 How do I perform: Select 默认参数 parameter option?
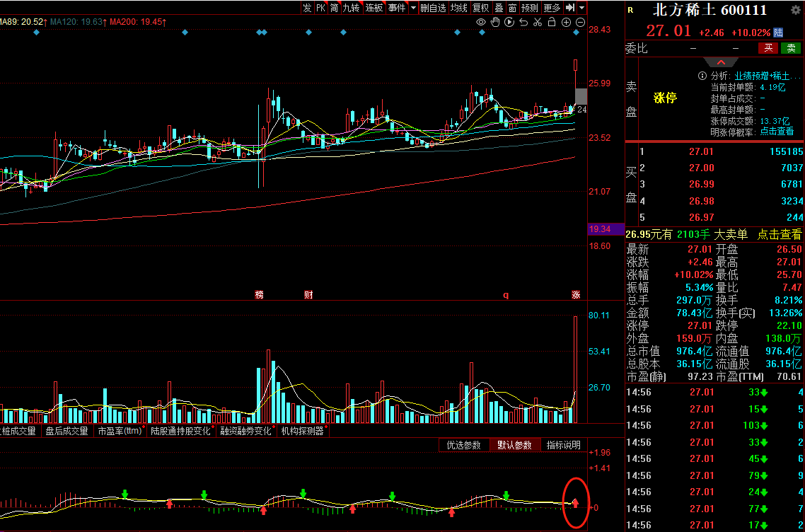click(x=514, y=445)
